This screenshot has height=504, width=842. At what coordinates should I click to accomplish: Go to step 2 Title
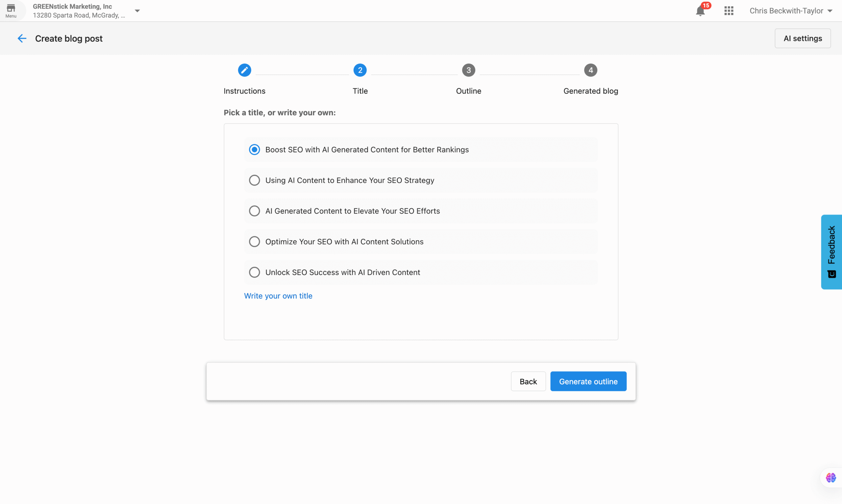pos(360,70)
